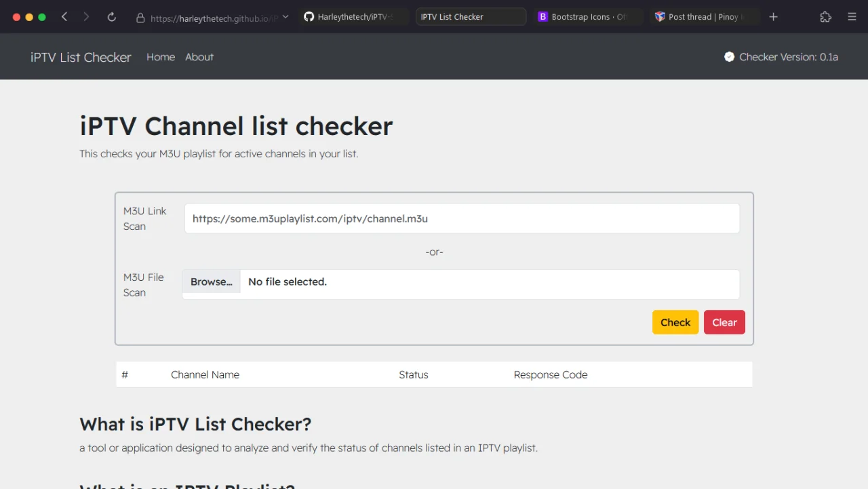Click the What is iPTV List Checker heading
Viewport: 868px width, 489px height.
pos(195,424)
